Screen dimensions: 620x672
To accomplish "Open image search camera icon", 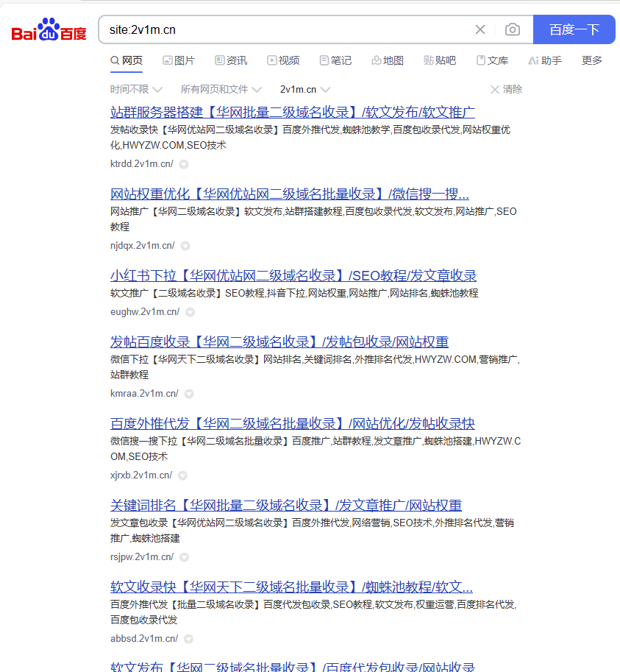I will click(x=513, y=29).
